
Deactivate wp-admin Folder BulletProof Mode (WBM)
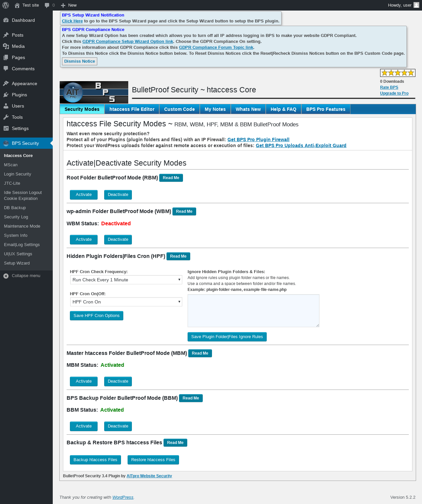coord(118,239)
